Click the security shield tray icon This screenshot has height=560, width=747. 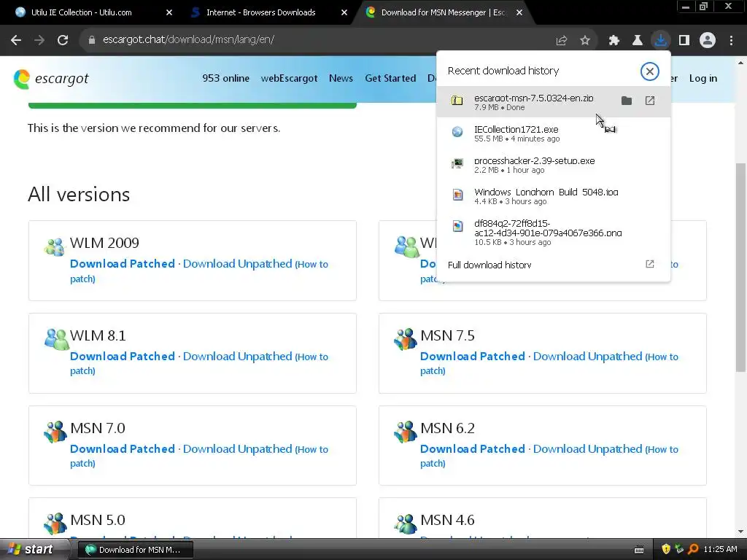(666, 550)
